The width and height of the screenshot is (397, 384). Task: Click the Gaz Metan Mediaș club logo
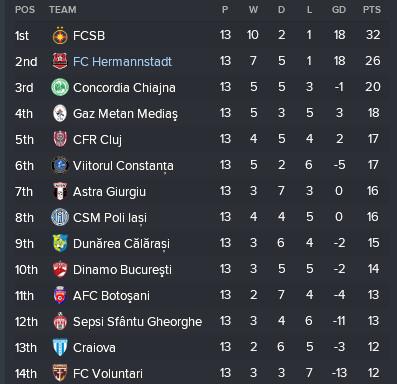pos(60,113)
